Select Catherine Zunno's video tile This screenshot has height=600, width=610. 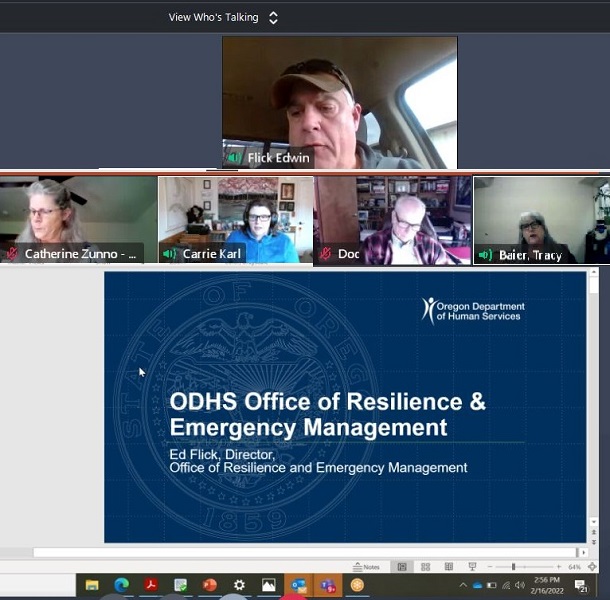tap(79, 219)
